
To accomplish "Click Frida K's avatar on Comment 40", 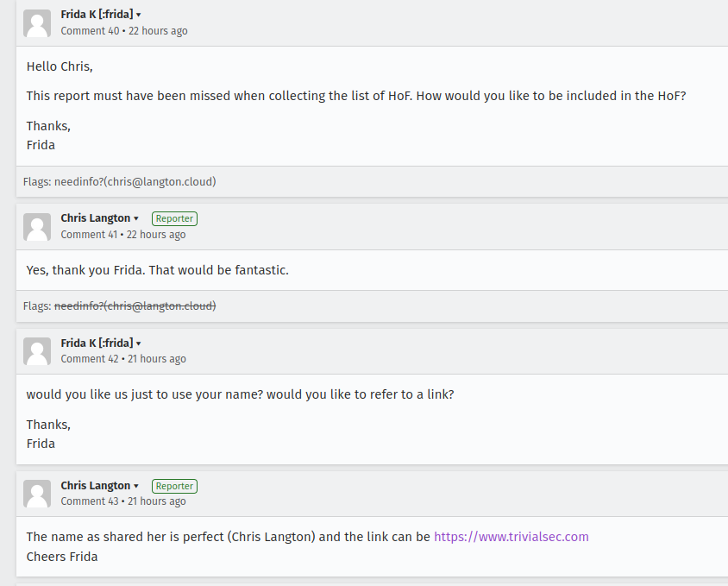I will click(x=37, y=23).
